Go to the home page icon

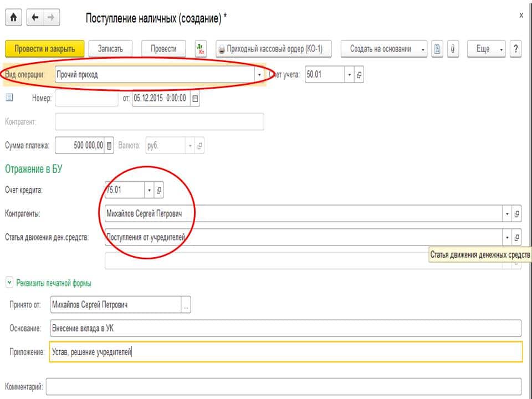tap(13, 17)
